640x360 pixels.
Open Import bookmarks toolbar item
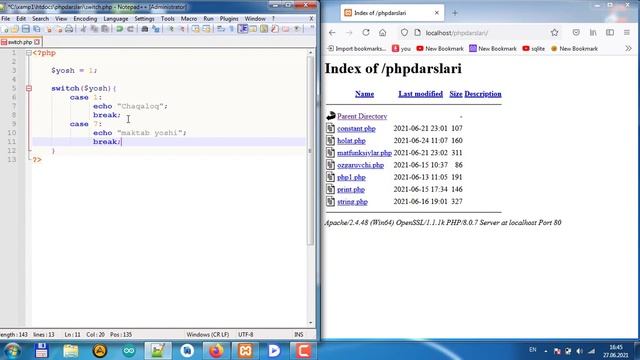point(357,49)
